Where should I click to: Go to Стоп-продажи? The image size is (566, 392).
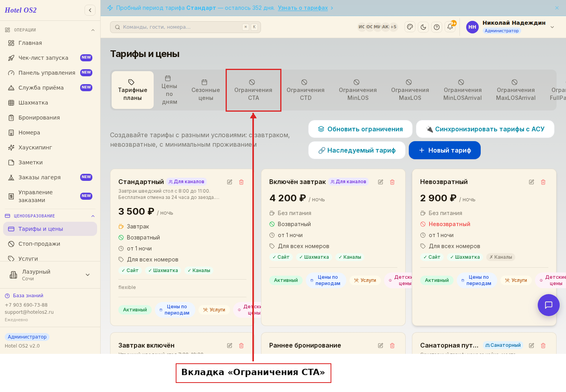coord(50,244)
